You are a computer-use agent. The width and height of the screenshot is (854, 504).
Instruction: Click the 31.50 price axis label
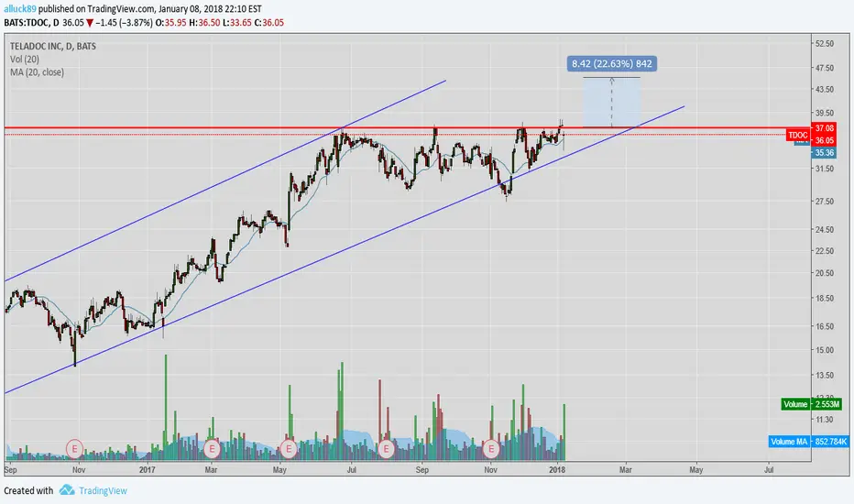point(824,169)
